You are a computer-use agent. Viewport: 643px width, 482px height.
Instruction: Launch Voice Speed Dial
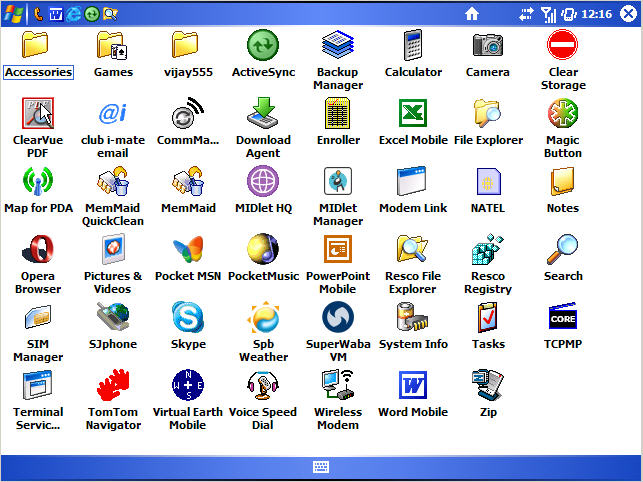(x=263, y=400)
